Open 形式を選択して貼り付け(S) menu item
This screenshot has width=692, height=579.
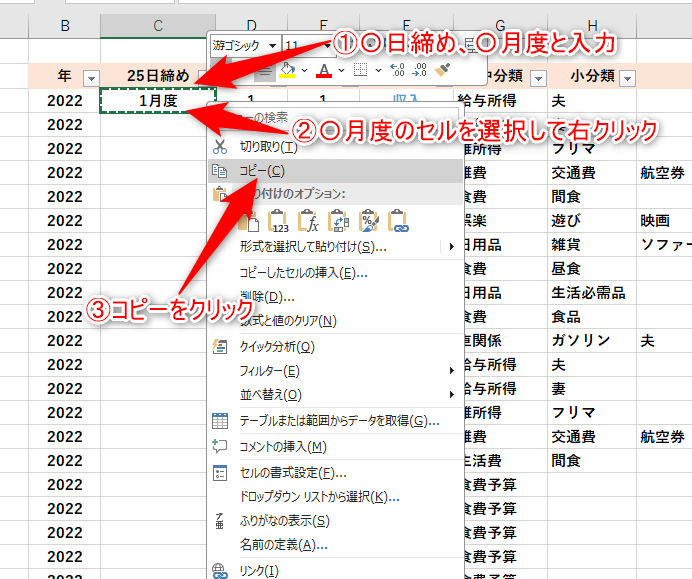(335, 247)
